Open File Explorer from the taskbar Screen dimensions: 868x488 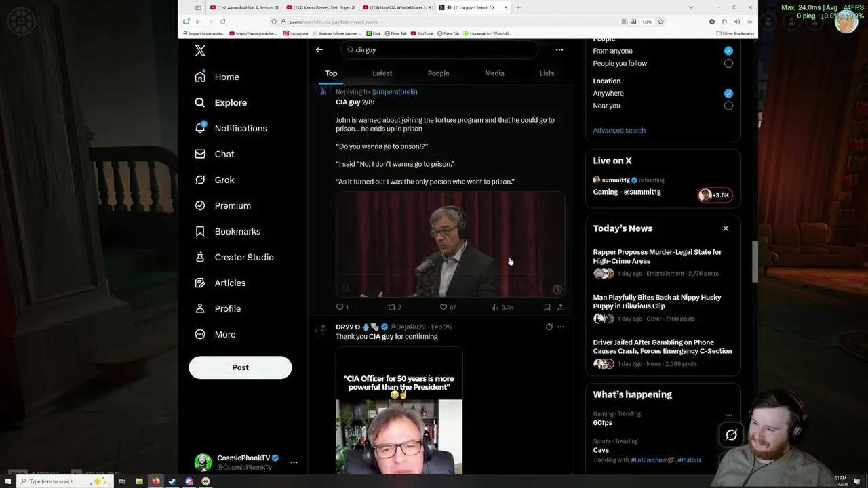tap(139, 481)
